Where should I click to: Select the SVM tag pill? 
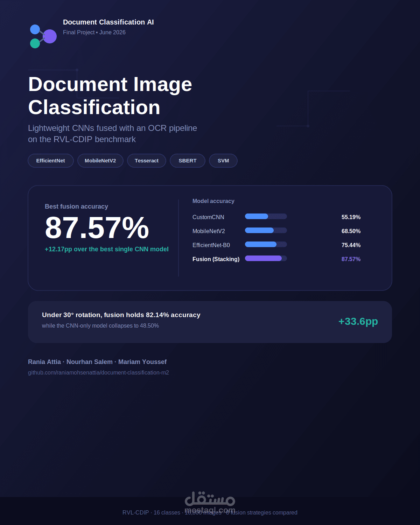(223, 161)
